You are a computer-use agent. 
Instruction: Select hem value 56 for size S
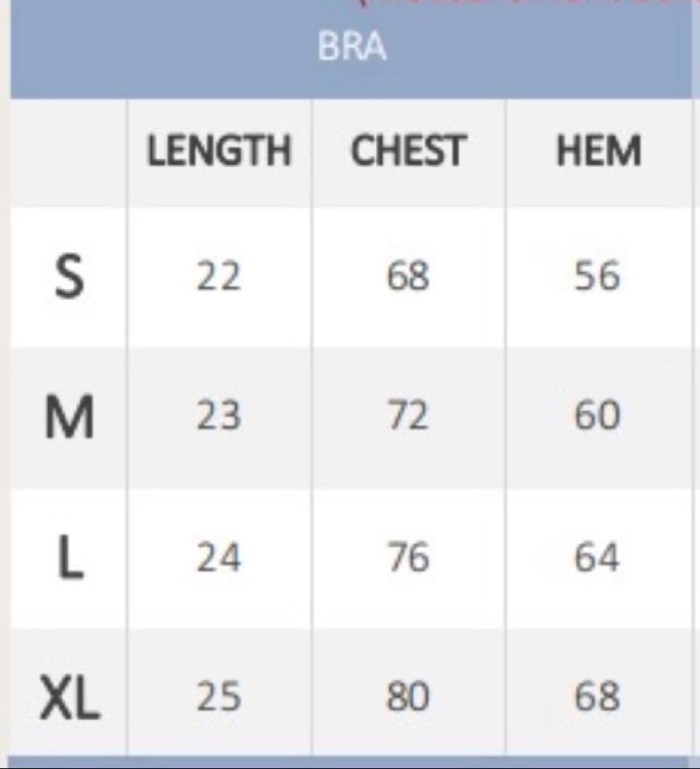pyautogui.click(x=598, y=277)
